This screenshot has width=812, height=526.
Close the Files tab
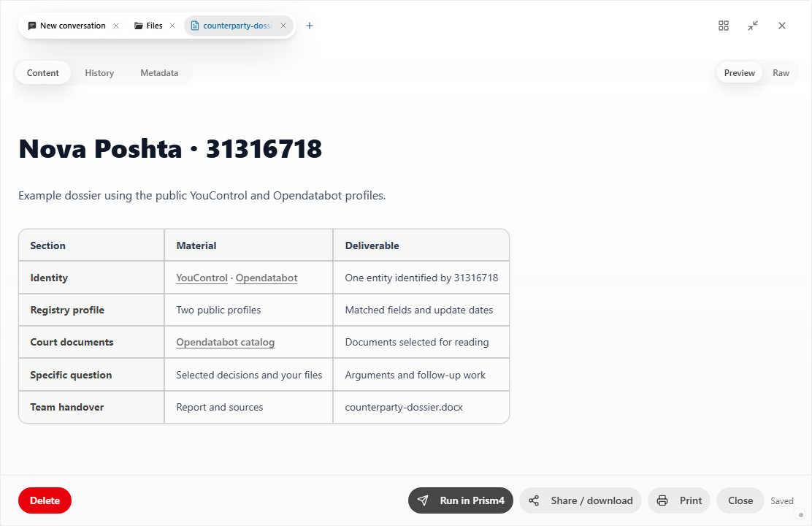click(x=172, y=26)
